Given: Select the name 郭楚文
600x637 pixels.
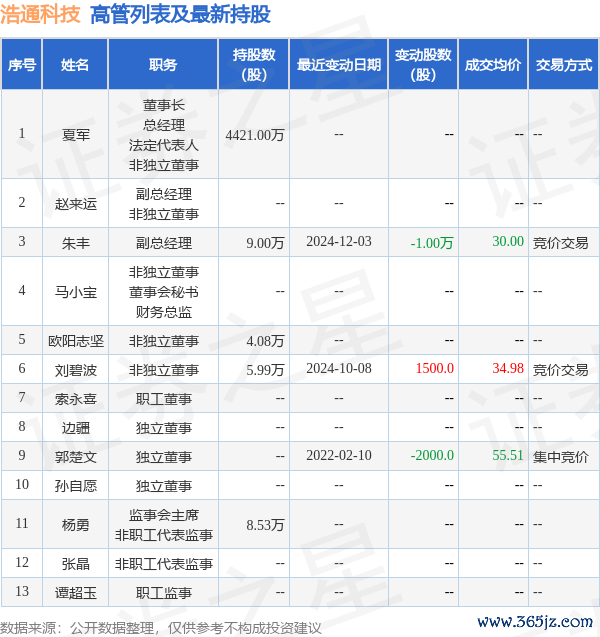Looking at the screenshot, I should coord(76,457).
